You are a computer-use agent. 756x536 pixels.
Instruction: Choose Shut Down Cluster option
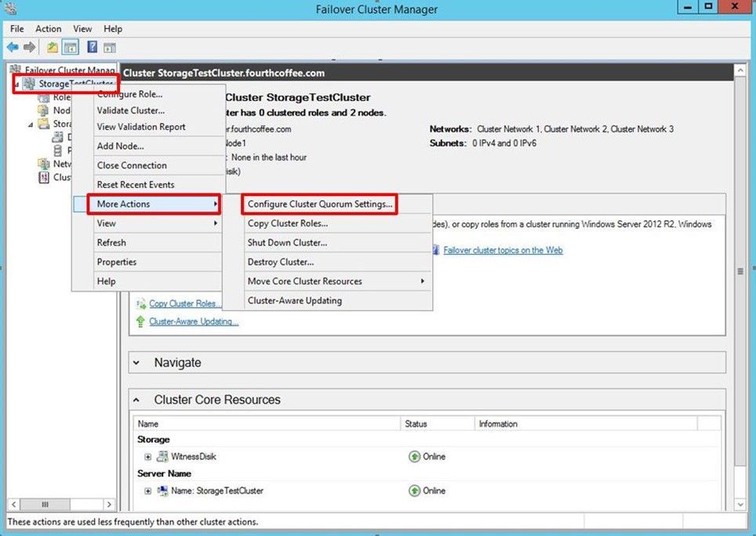click(x=287, y=243)
